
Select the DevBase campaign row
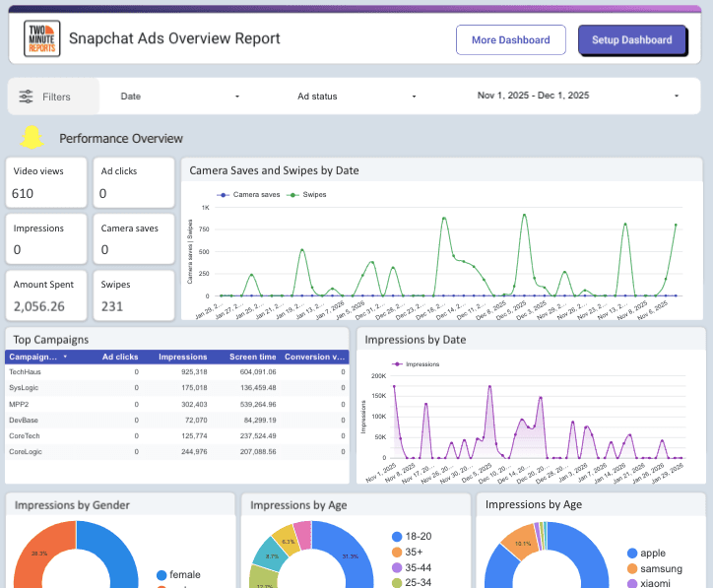[176, 421]
